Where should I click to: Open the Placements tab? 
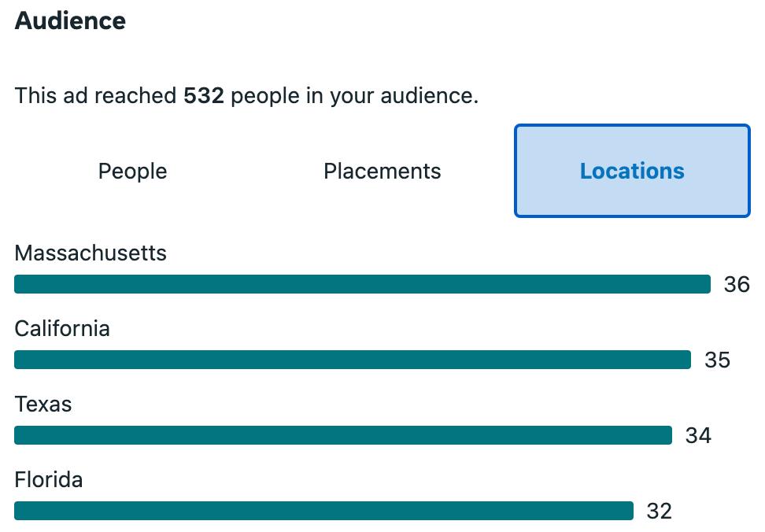pyautogui.click(x=382, y=171)
